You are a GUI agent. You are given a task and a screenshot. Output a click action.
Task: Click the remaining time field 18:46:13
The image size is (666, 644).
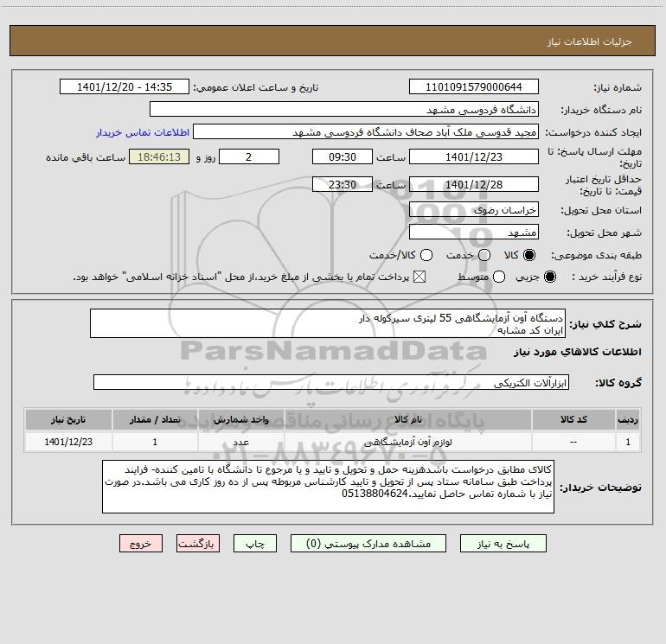tap(159, 156)
